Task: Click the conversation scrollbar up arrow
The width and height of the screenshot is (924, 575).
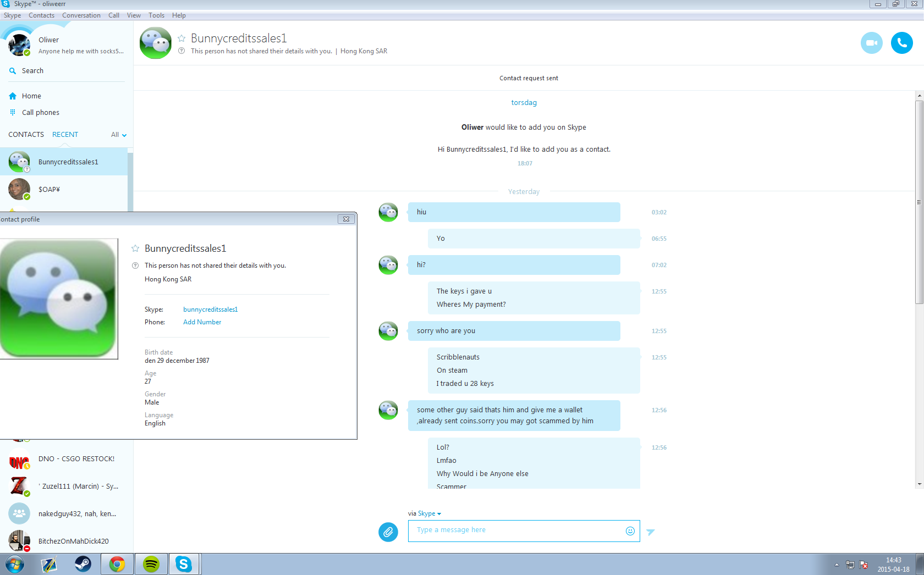Action: pos(919,96)
